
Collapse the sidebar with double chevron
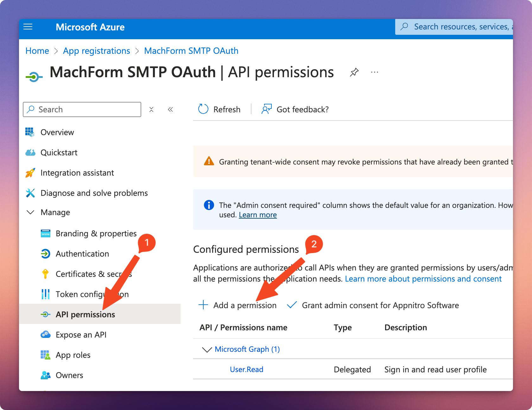170,109
